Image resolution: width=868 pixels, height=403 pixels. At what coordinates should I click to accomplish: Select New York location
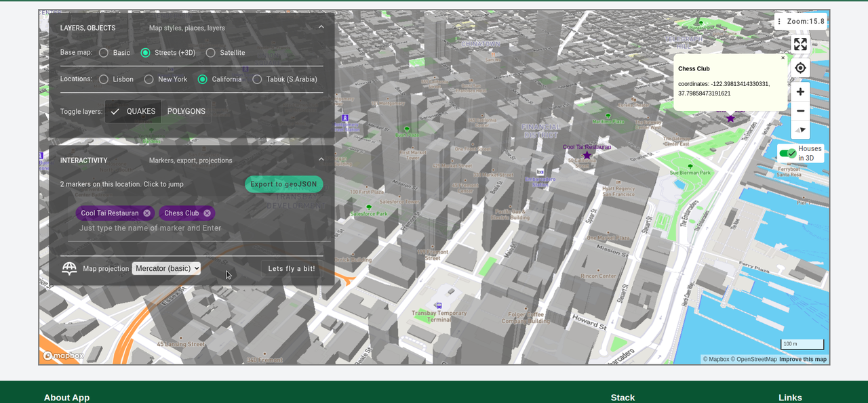[x=148, y=79]
